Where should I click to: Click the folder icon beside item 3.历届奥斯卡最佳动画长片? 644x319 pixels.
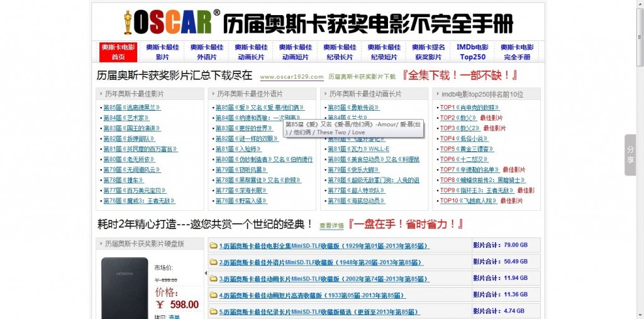pos(213,279)
